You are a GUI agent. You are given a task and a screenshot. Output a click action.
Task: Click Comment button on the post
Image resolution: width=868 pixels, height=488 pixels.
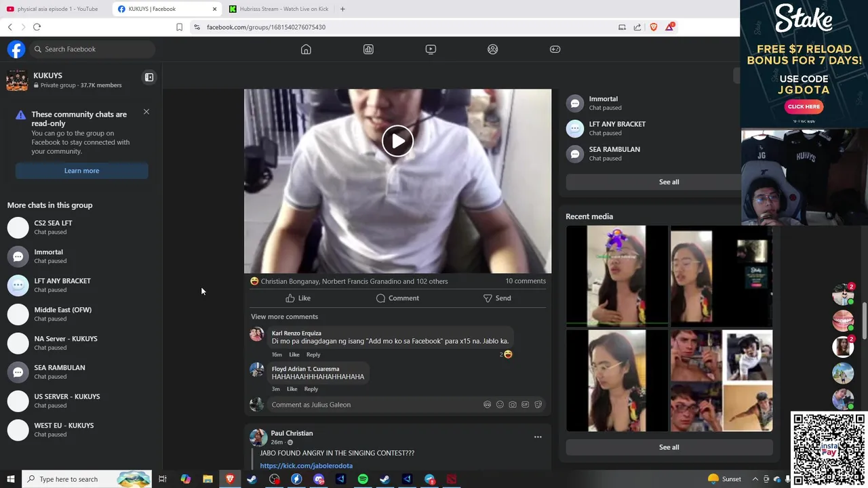coord(397,298)
